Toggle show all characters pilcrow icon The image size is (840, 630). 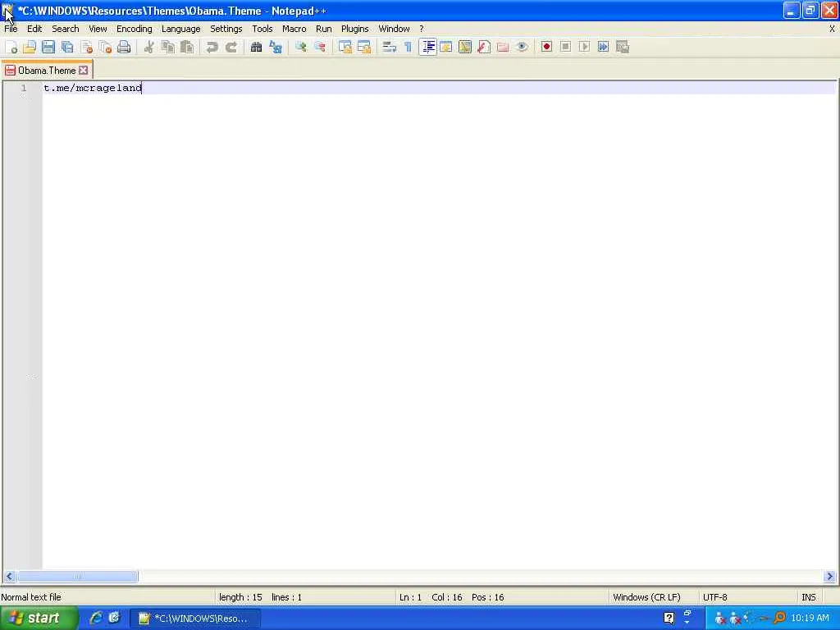pyautogui.click(x=408, y=47)
